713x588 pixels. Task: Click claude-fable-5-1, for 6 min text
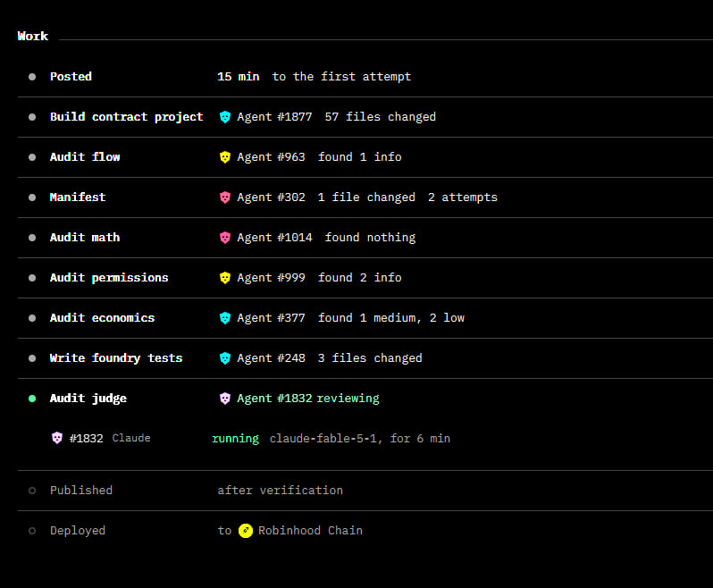[x=360, y=439]
